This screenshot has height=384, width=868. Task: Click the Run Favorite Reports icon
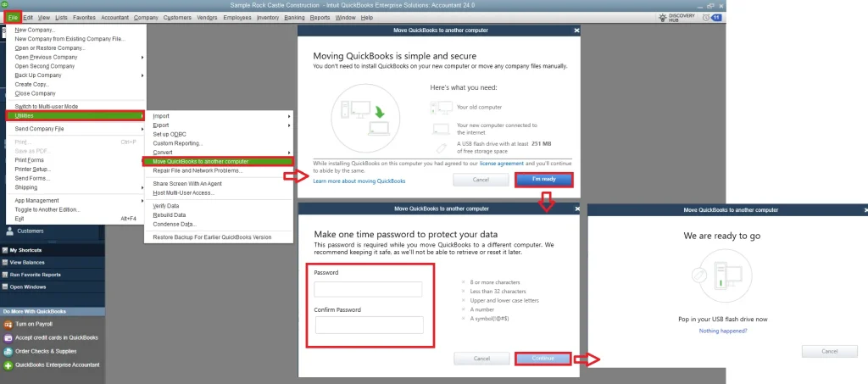[x=5, y=275]
